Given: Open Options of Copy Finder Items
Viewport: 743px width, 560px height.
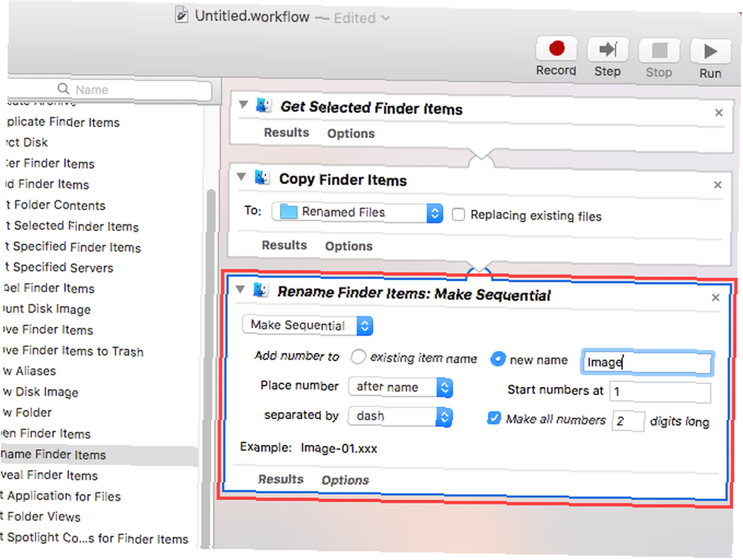Looking at the screenshot, I should point(348,246).
